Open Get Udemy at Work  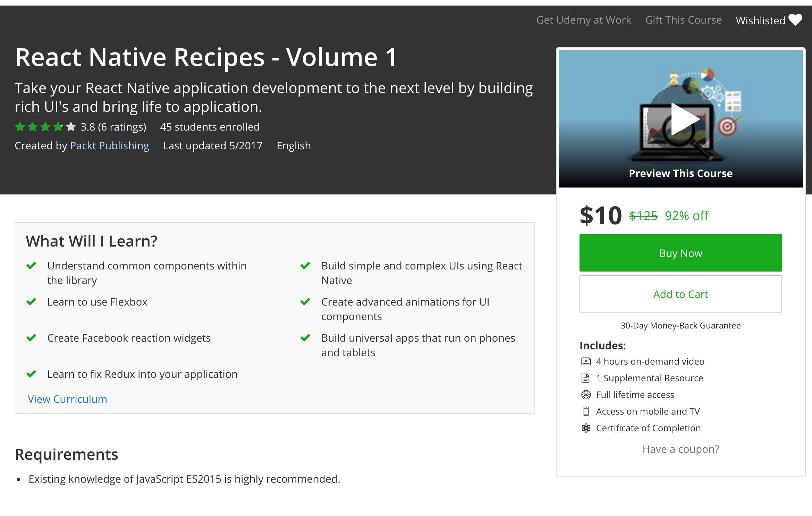(x=583, y=20)
